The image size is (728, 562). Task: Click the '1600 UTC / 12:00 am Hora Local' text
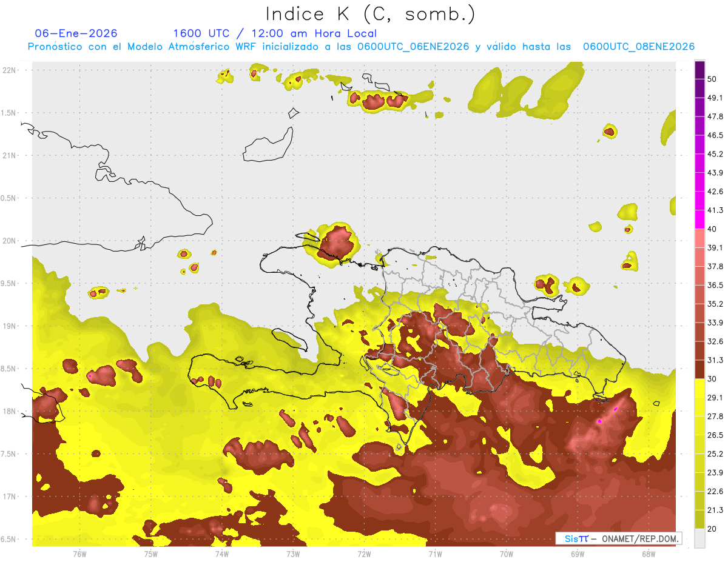(275, 33)
